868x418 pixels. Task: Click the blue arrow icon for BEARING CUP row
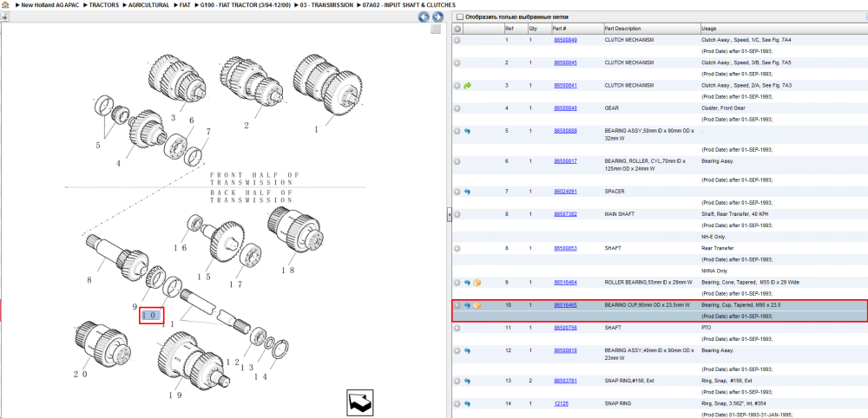467,305
